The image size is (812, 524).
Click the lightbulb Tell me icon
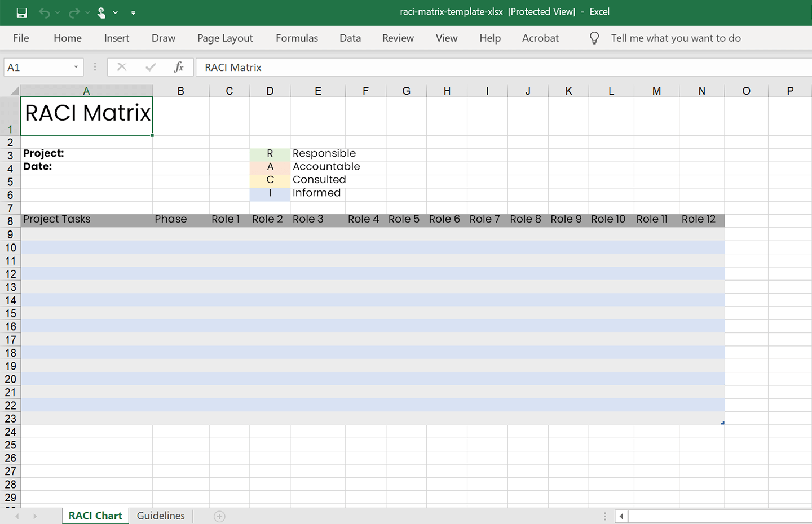(594, 38)
